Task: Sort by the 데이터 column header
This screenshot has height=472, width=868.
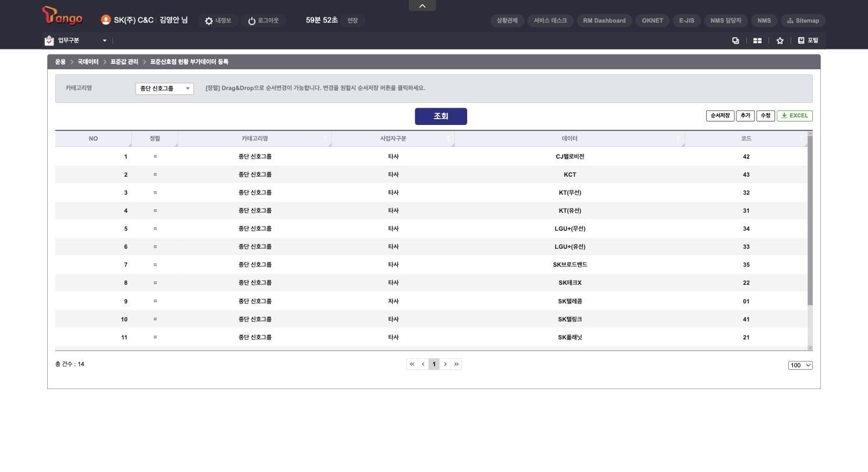Action: [570, 138]
